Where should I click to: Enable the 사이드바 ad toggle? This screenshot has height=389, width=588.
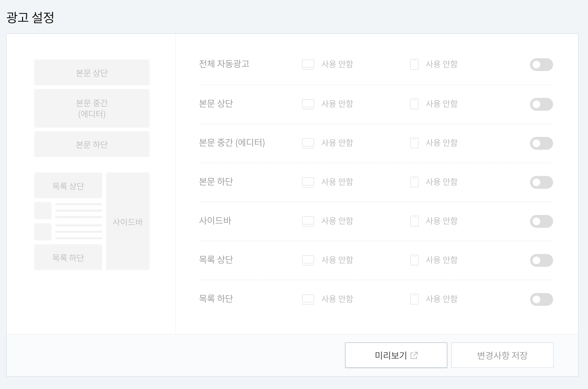[541, 221]
